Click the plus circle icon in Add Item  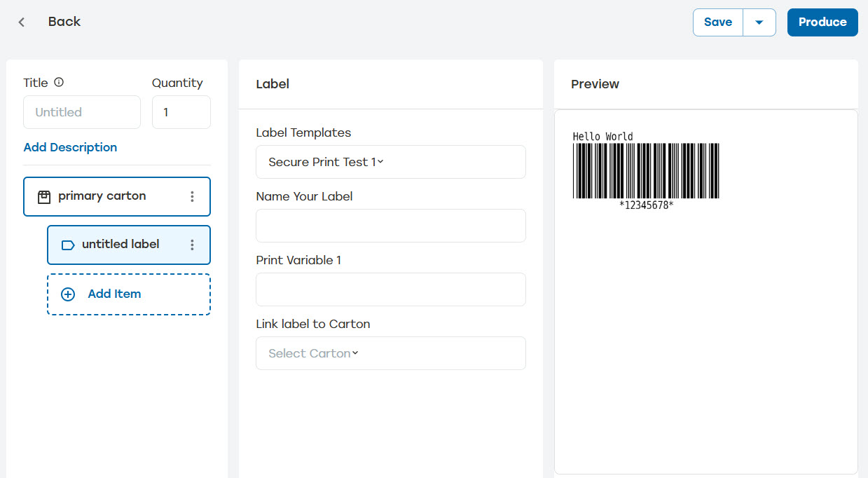click(x=68, y=294)
